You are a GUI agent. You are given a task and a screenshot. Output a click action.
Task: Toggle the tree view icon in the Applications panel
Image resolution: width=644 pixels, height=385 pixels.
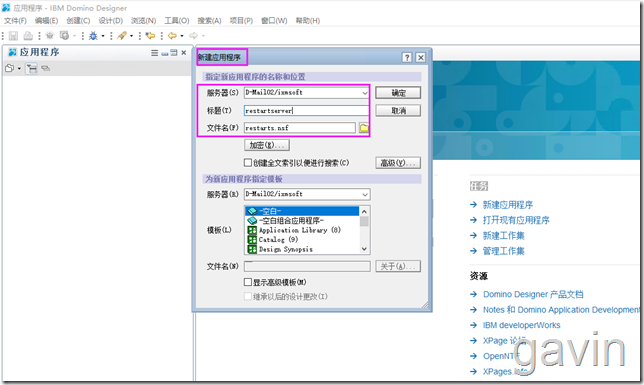point(31,68)
